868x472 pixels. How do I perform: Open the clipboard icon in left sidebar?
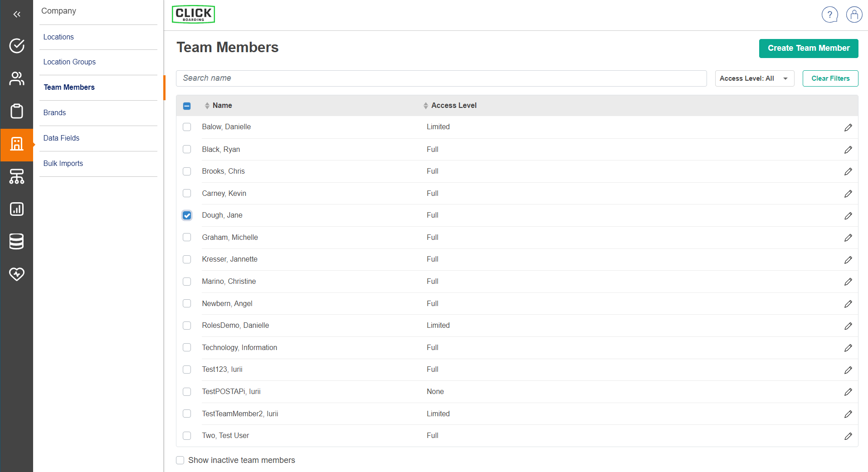17,111
